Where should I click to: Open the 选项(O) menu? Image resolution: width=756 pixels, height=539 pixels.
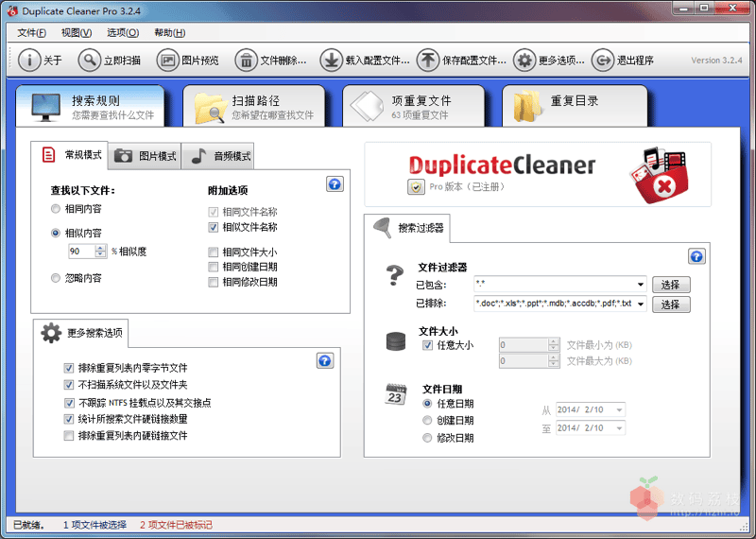[123, 33]
